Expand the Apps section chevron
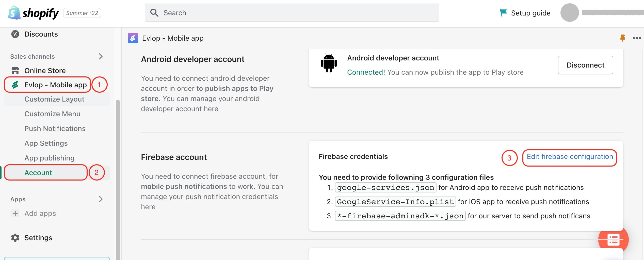The width and height of the screenshot is (644, 260). [101, 199]
